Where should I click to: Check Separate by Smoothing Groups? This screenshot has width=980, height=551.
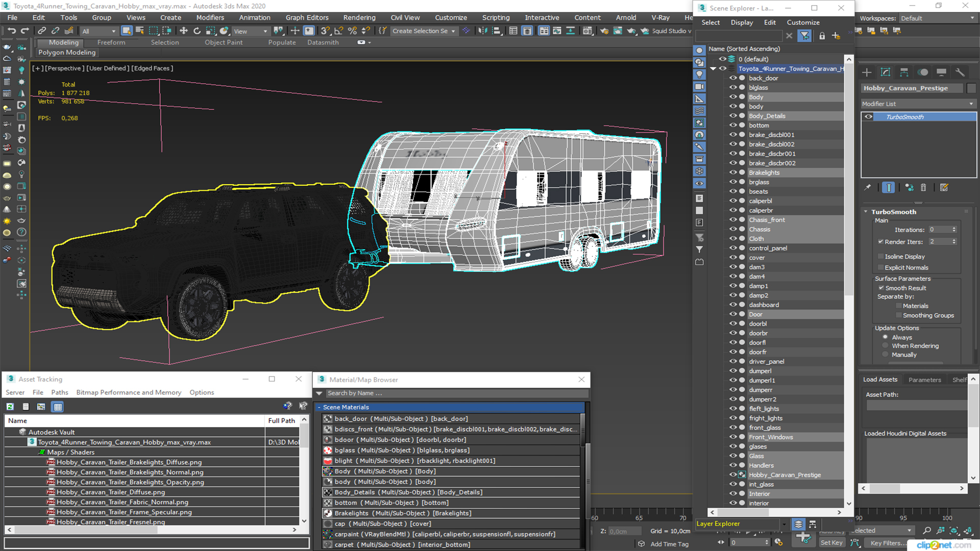click(x=899, y=315)
